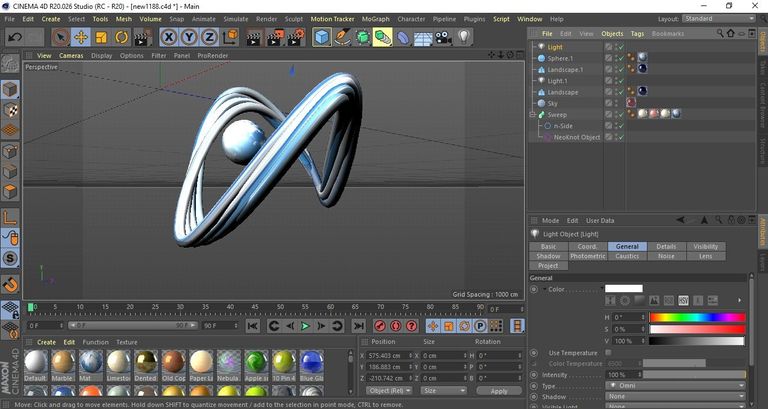Click the Saturation red slider
The height and width of the screenshot is (409, 768).
(x=697, y=329)
